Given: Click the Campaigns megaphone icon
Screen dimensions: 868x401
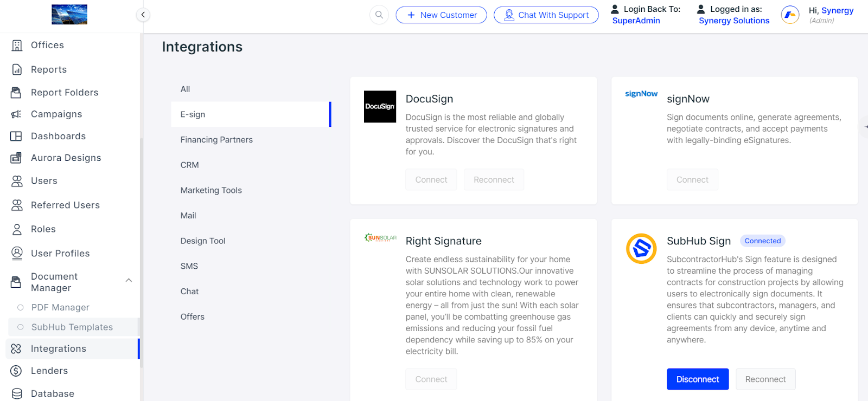Looking at the screenshot, I should pos(17,114).
